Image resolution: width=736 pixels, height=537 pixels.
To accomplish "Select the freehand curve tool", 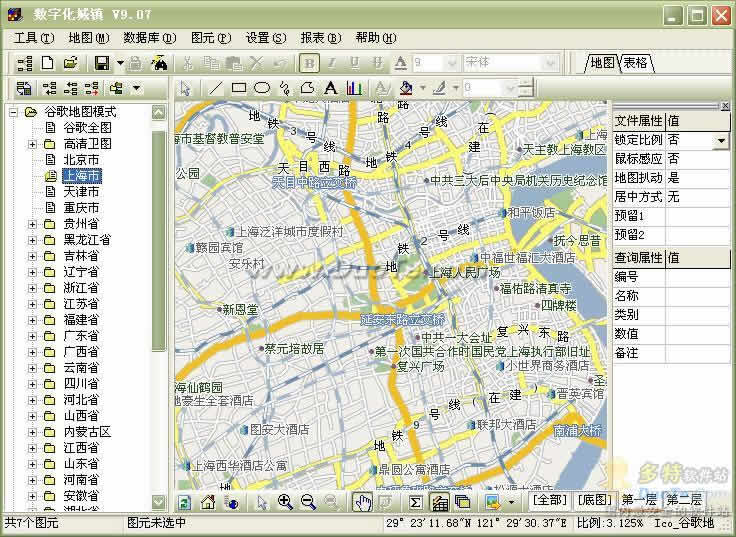I will (x=285, y=88).
